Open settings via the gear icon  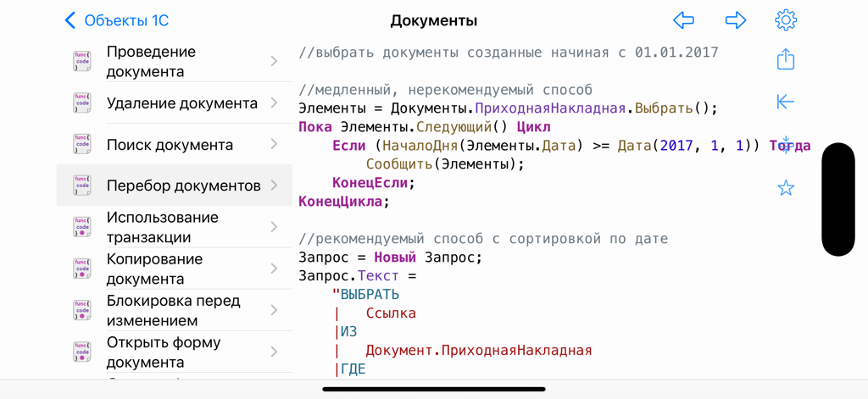click(x=786, y=20)
